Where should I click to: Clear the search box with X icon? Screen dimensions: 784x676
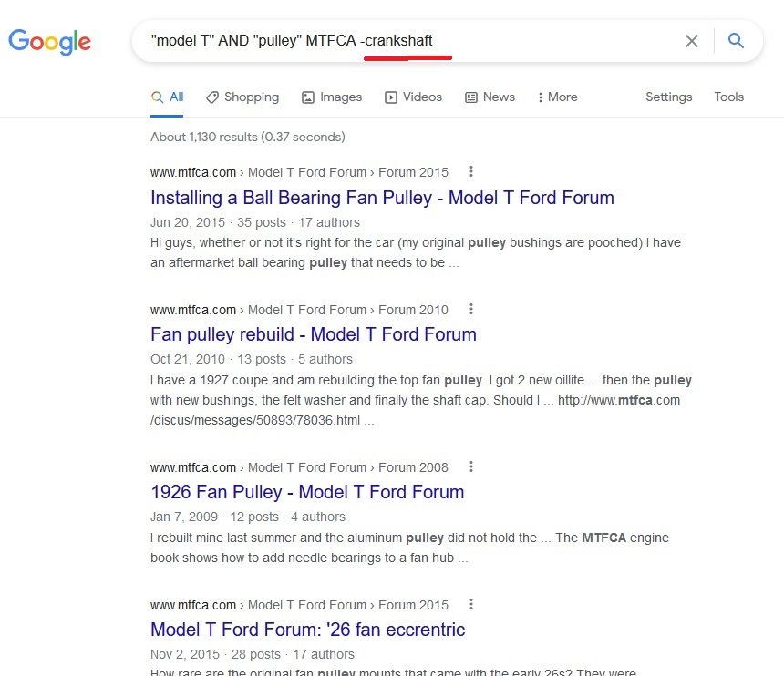[692, 41]
